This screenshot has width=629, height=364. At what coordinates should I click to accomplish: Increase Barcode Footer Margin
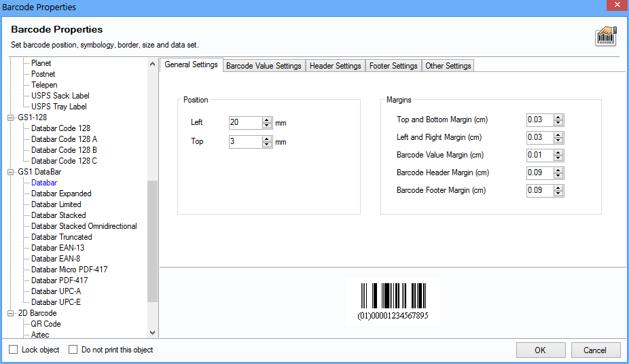coord(558,188)
